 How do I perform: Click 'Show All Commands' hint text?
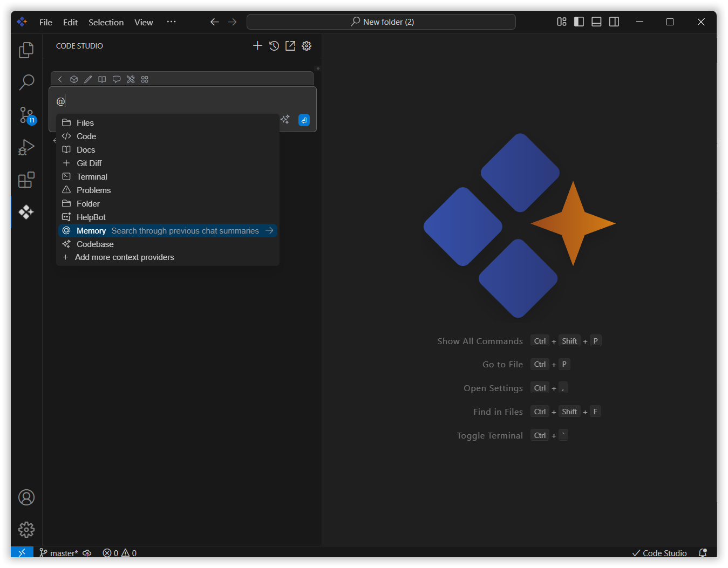480,341
